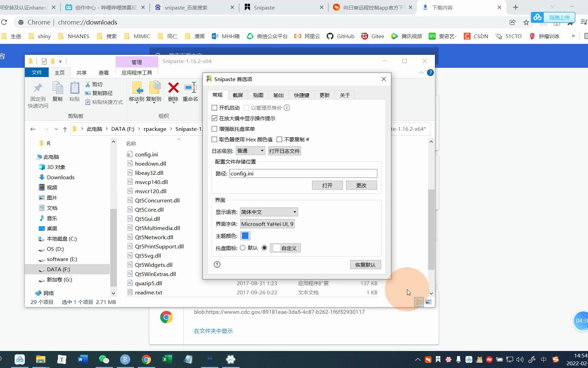Click the blue 主题颜色 theme swatch
The height and width of the screenshot is (368, 588).
coord(245,235)
